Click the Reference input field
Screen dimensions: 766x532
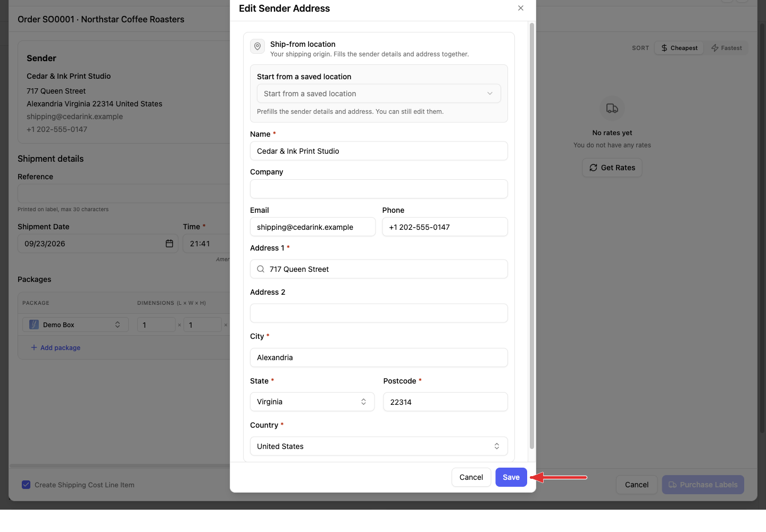click(x=124, y=194)
